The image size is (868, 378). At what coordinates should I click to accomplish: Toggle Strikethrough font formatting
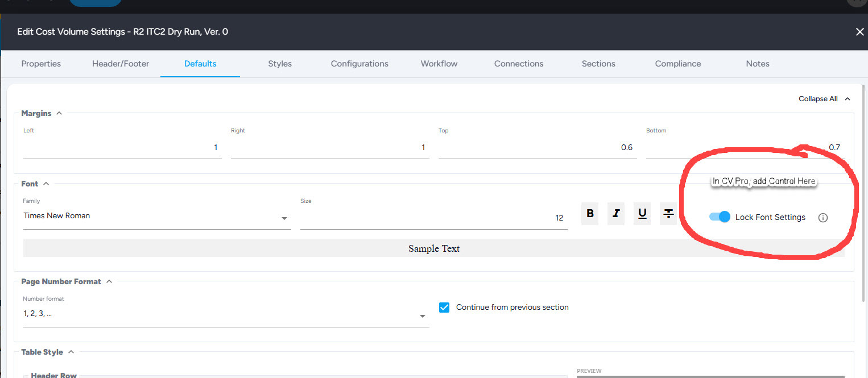(668, 214)
